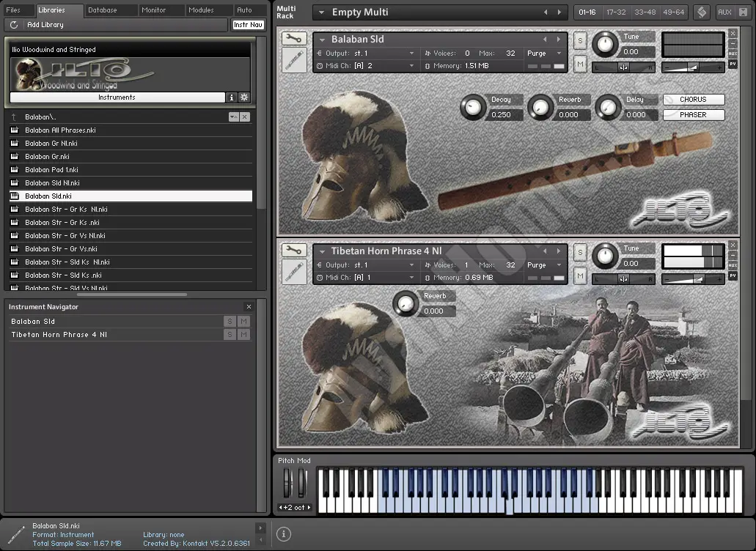Adjust the Balaban Sld volume slider
756x551 pixels.
[x=694, y=67]
